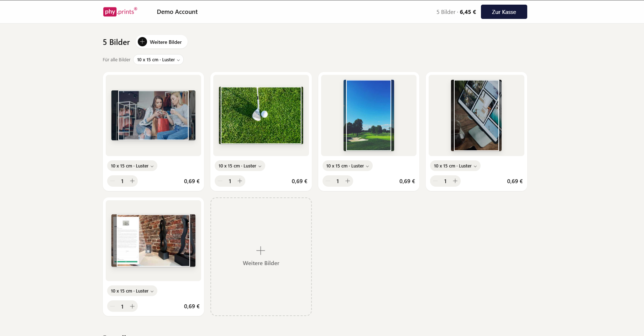Click the Weitere Bilder pill button at top

[162, 42]
